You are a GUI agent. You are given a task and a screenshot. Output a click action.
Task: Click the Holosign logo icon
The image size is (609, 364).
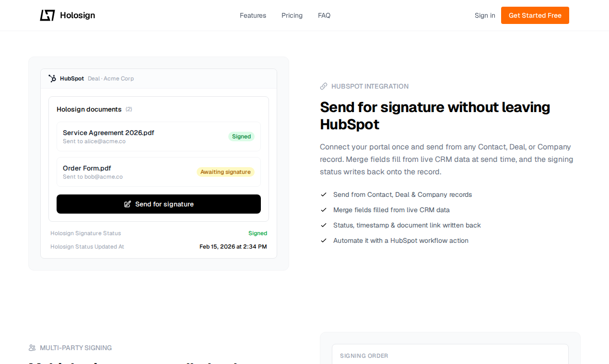click(47, 15)
